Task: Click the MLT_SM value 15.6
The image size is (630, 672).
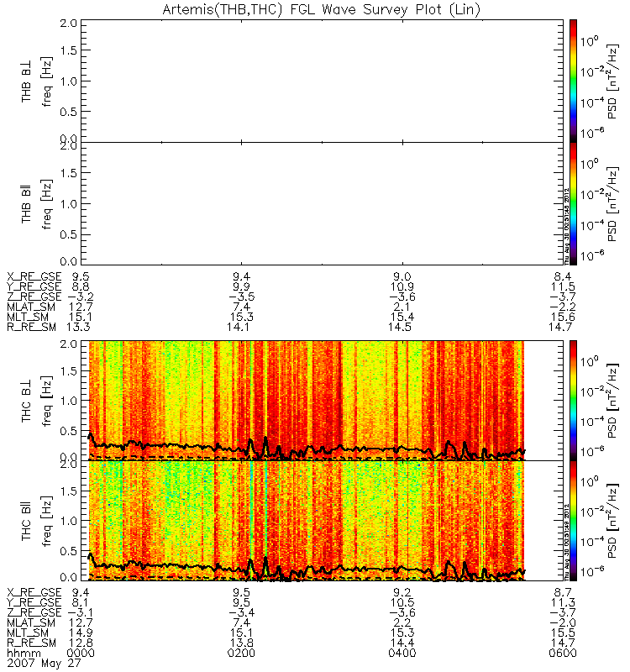Action: pyautogui.click(x=563, y=318)
